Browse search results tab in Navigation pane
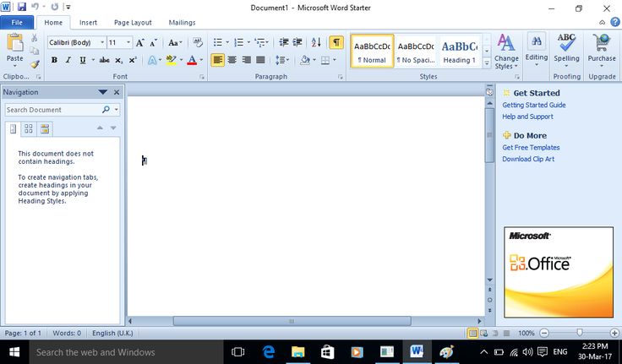The image size is (622, 364). [45, 129]
